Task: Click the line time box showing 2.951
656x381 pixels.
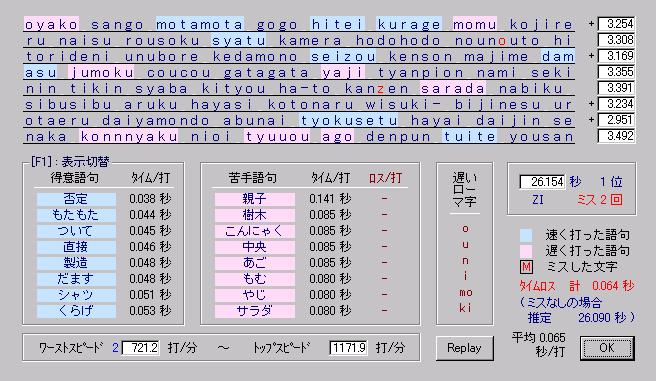Action: tap(616, 120)
